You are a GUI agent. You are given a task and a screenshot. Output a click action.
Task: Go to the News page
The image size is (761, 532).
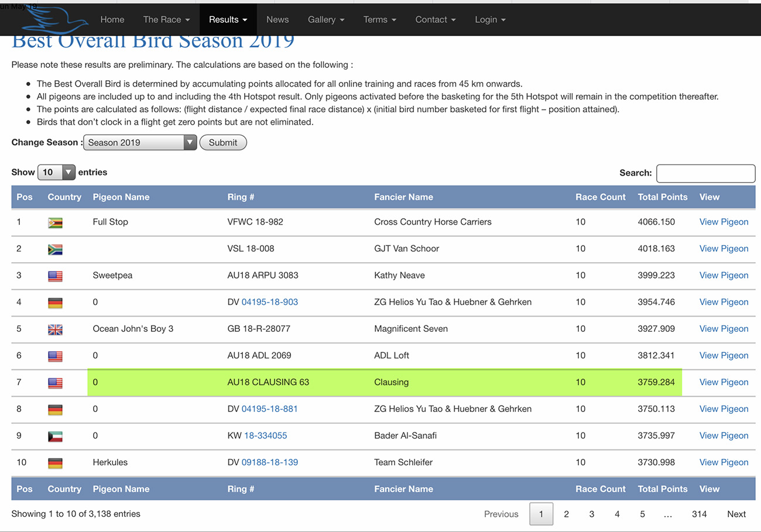277,19
